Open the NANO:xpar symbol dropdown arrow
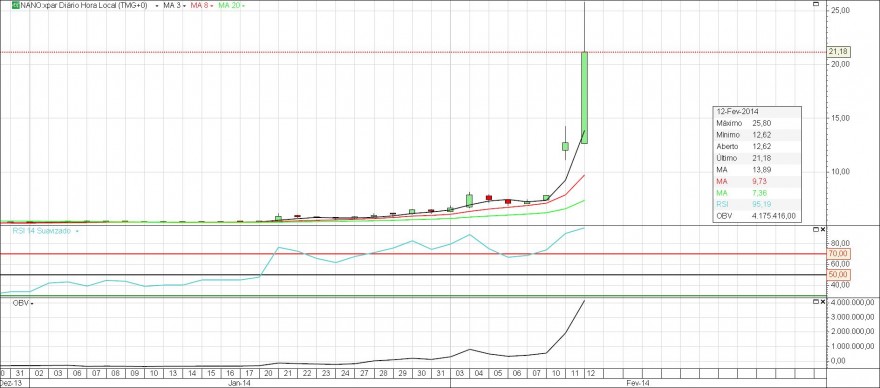The width and height of the screenshot is (880, 388). [157, 6]
